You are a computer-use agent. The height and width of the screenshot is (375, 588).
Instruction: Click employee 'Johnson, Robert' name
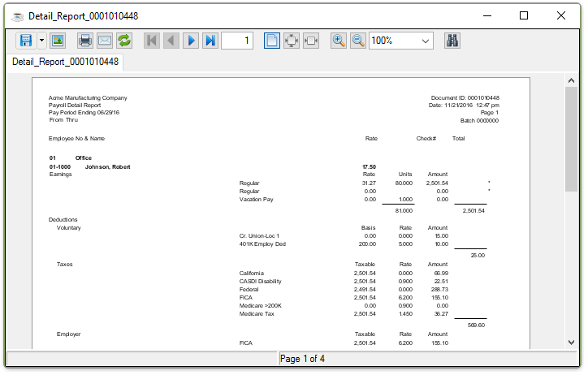pyautogui.click(x=108, y=167)
